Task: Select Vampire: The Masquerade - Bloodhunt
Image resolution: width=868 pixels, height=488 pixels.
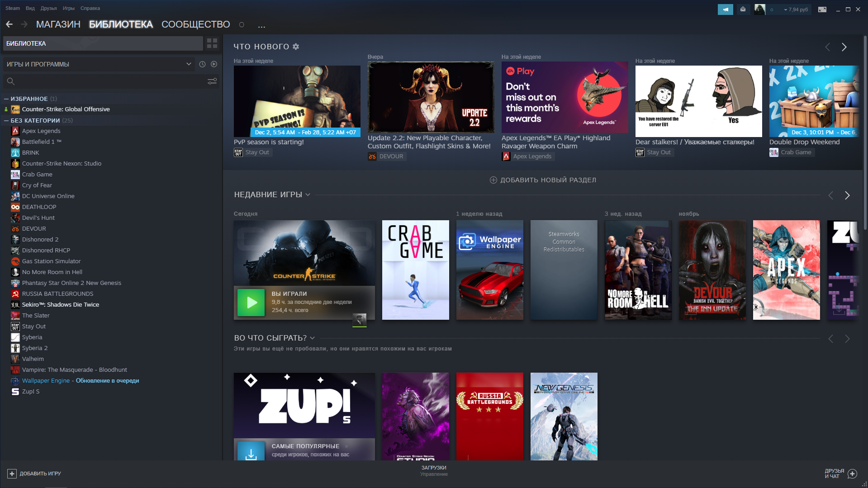Action: tap(75, 370)
